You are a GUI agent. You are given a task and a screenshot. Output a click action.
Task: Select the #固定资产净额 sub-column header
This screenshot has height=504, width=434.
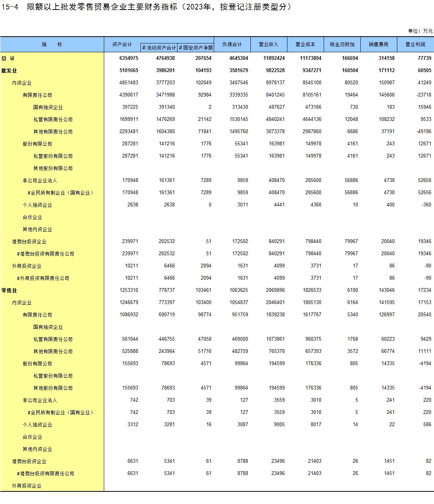[196, 48]
